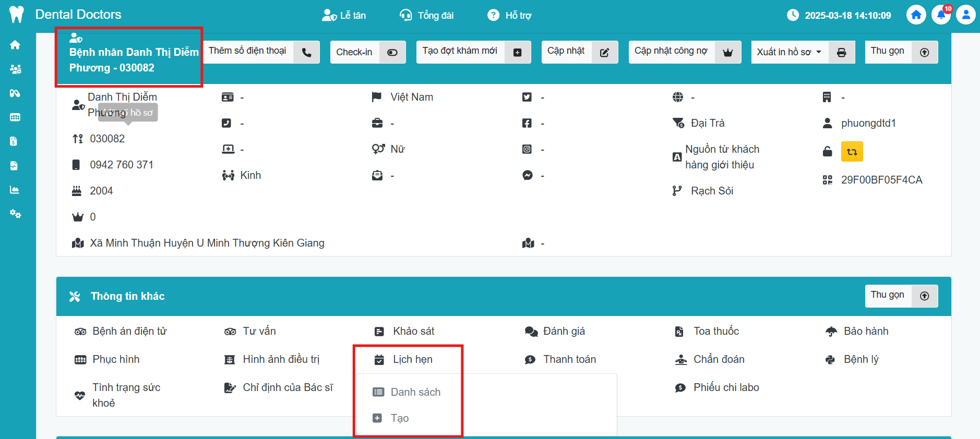
Task: Toggle Check-in for the patient
Action: click(x=367, y=52)
